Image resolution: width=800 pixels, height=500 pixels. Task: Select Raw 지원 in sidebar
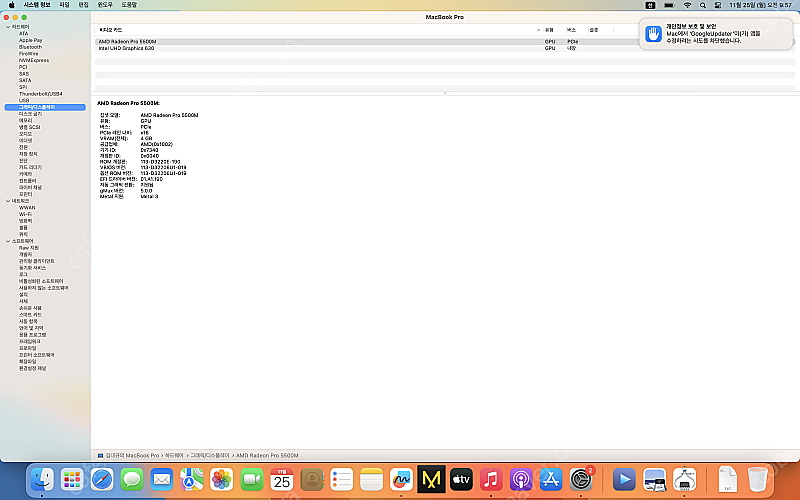click(29, 248)
